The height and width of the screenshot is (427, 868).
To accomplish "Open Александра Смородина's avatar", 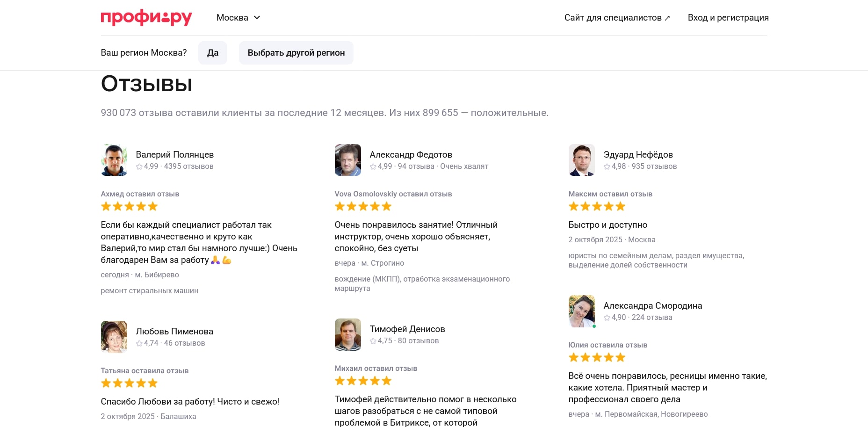I will click(582, 311).
